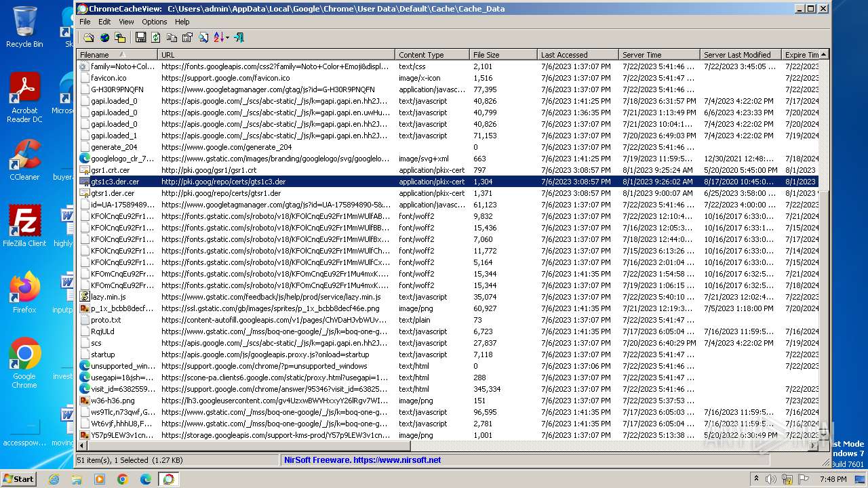The width and height of the screenshot is (868, 488).
Task: Open the Firefox desktop icon
Action: tap(24, 293)
